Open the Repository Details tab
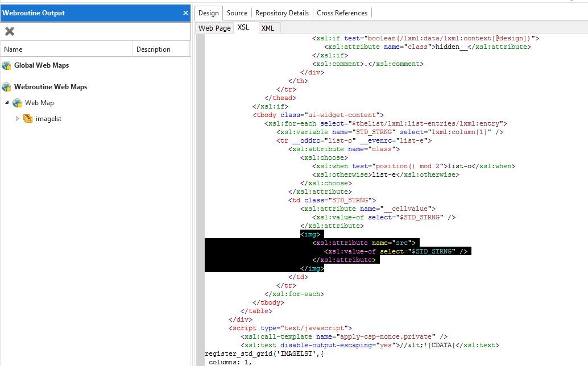This screenshot has height=366, width=588. click(282, 13)
